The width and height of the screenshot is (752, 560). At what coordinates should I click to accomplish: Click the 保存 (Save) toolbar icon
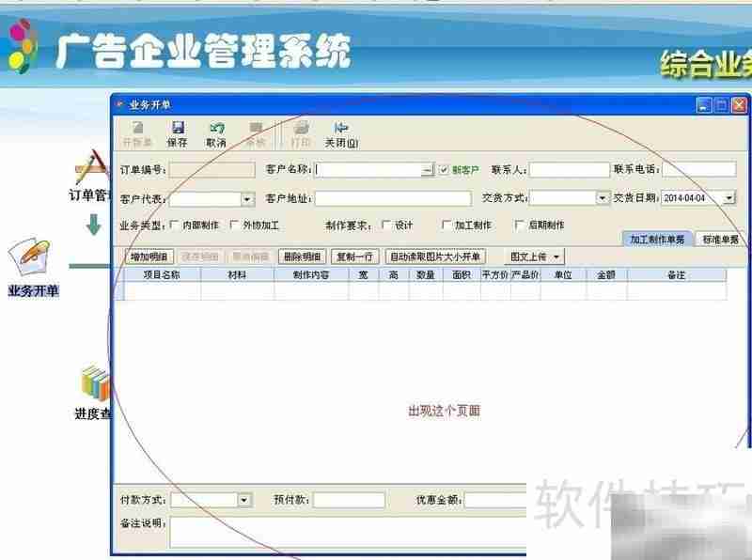(177, 132)
